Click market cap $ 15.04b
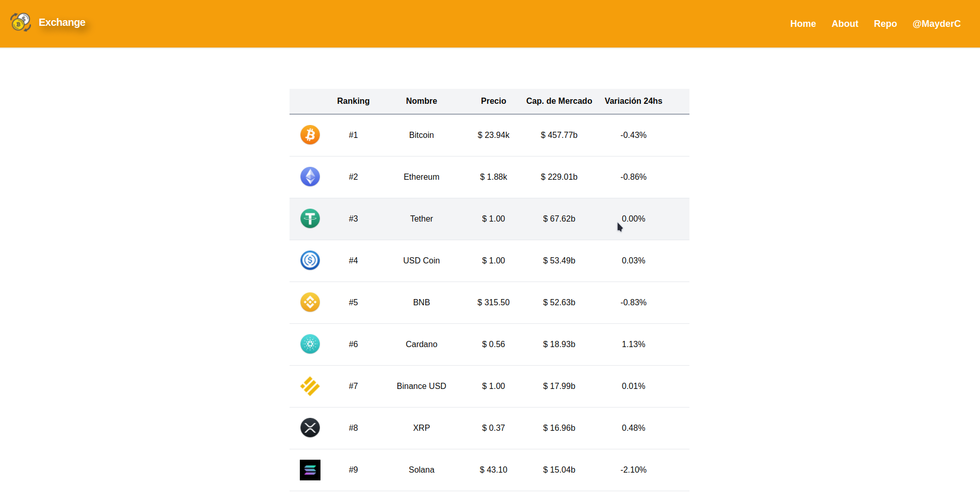Image resolution: width=980 pixels, height=500 pixels. (x=559, y=470)
